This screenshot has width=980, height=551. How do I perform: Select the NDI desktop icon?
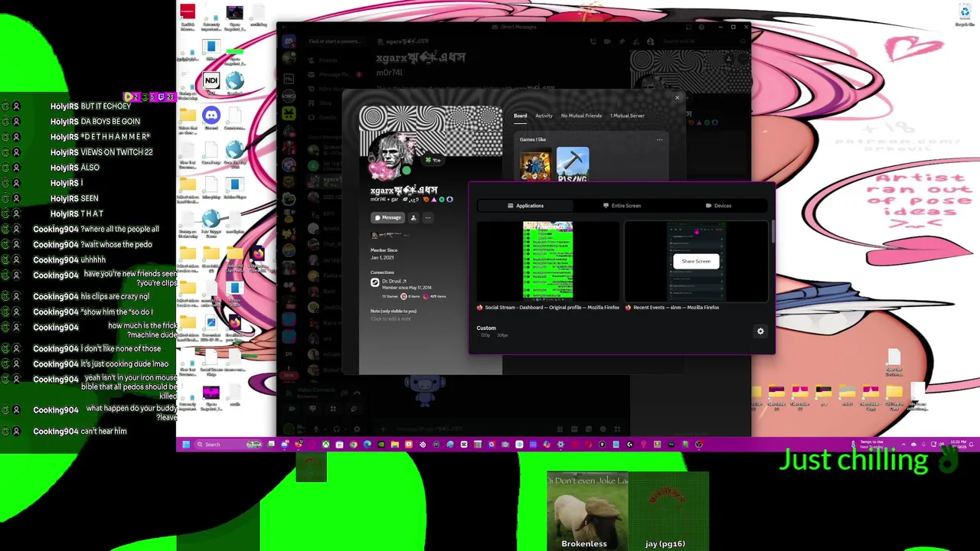211,82
